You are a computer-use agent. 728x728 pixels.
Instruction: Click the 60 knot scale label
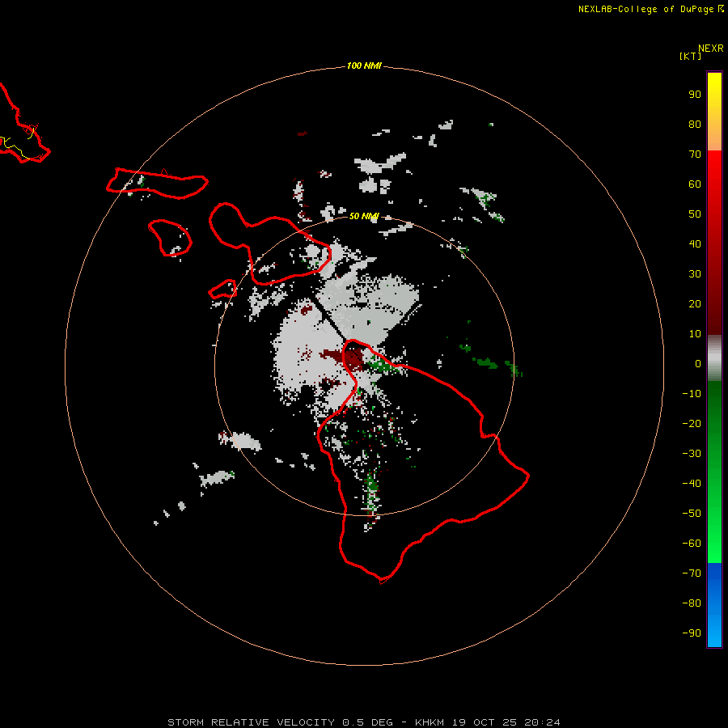[x=695, y=184]
